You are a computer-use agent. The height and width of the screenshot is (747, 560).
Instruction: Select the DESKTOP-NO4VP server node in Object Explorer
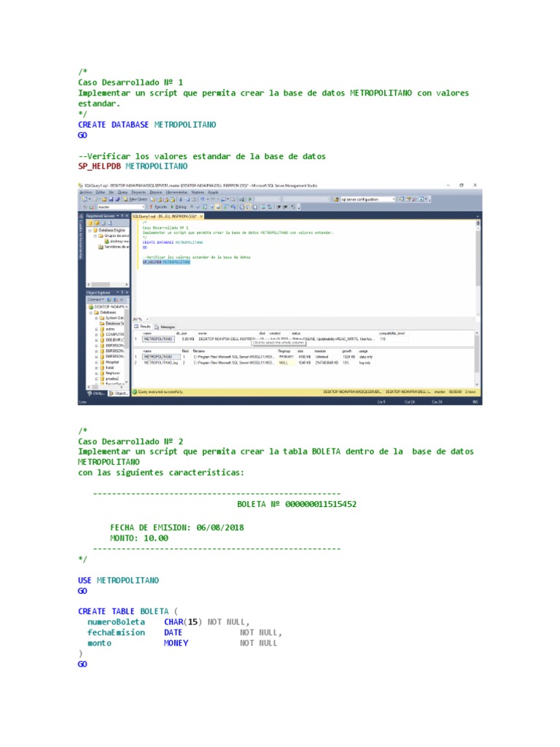[x=108, y=307]
